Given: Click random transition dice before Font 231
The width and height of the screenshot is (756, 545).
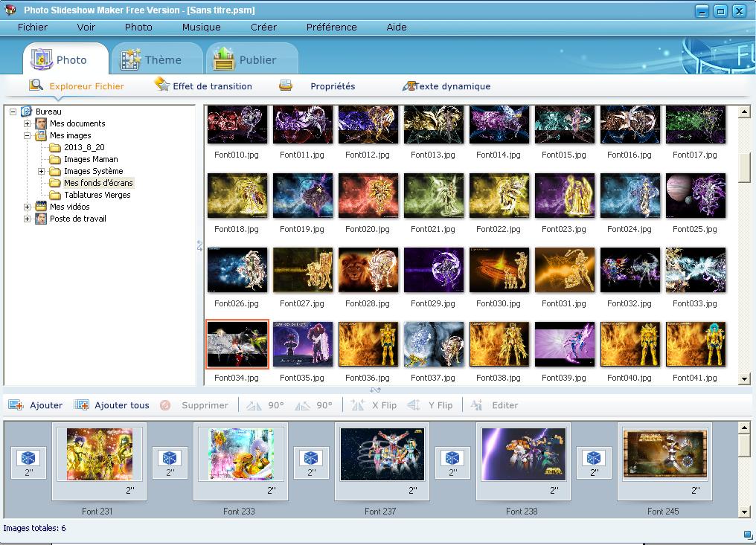Looking at the screenshot, I should (28, 457).
